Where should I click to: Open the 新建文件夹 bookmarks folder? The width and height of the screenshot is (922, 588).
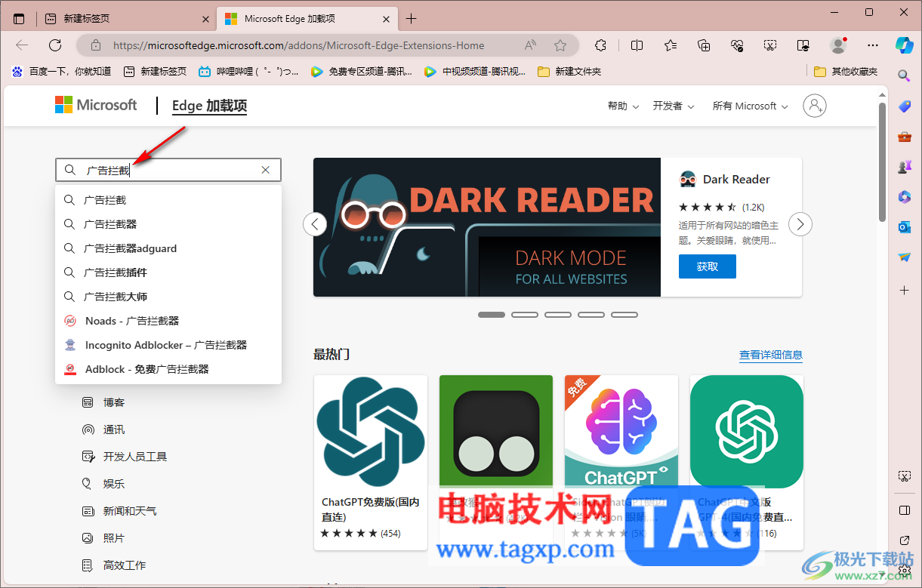point(569,71)
